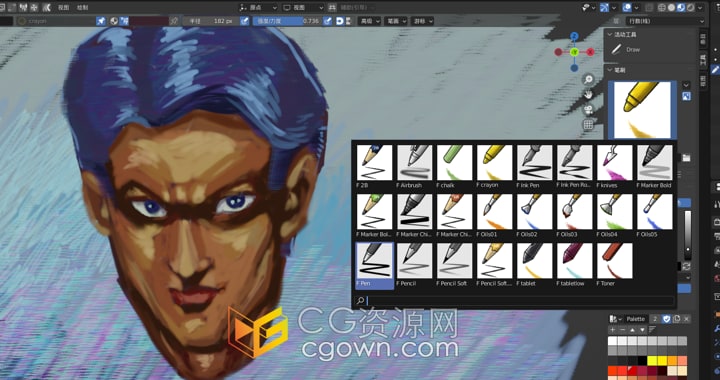This screenshot has width=720, height=380.
Task: Open the brush preview dropdown arrow
Action: pyautogui.click(x=686, y=85)
